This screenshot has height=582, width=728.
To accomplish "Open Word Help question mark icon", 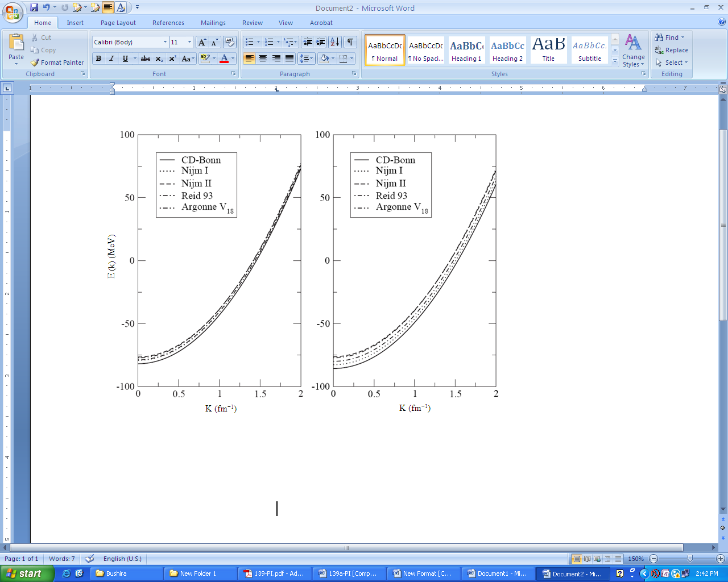I will tap(722, 22).
